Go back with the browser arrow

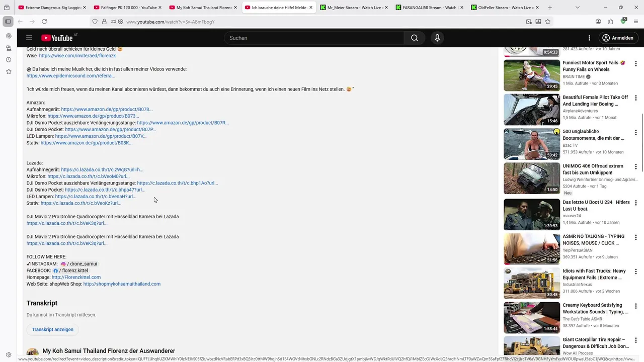20,22
